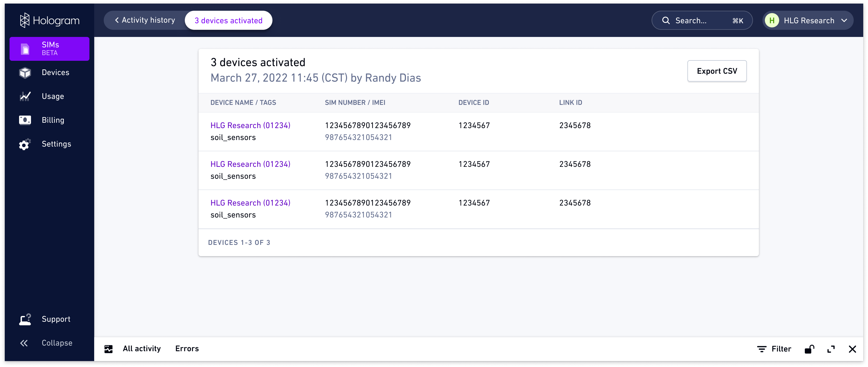
Task: Switch to the All activity tab
Action: 142,349
